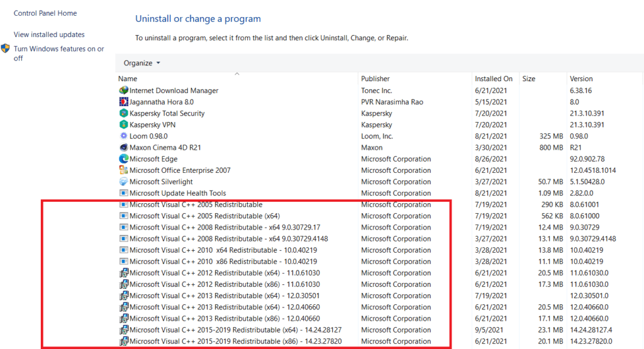Click the Kaspersky Total Security icon
Screen dimensions: 644x349
click(x=124, y=113)
